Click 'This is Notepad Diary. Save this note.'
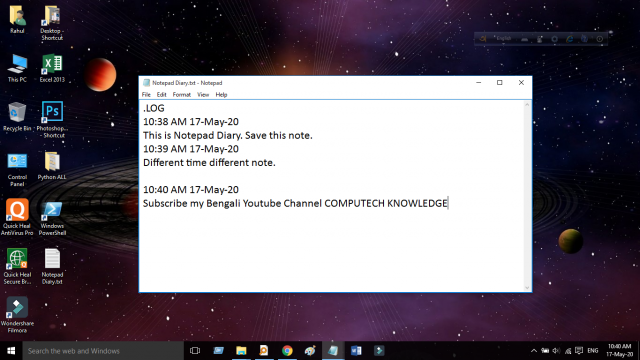The height and width of the screenshot is (360, 640). click(x=228, y=136)
